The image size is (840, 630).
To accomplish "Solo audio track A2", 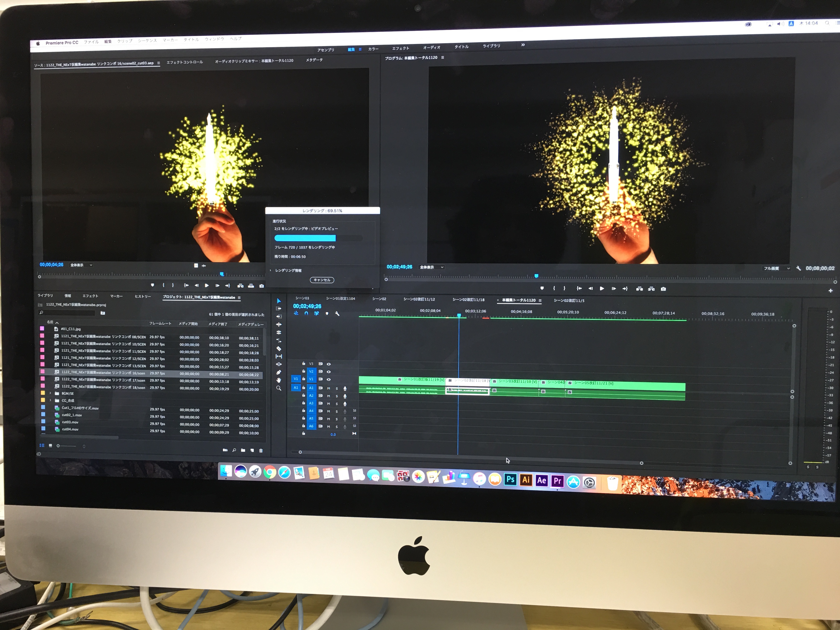I will (336, 396).
